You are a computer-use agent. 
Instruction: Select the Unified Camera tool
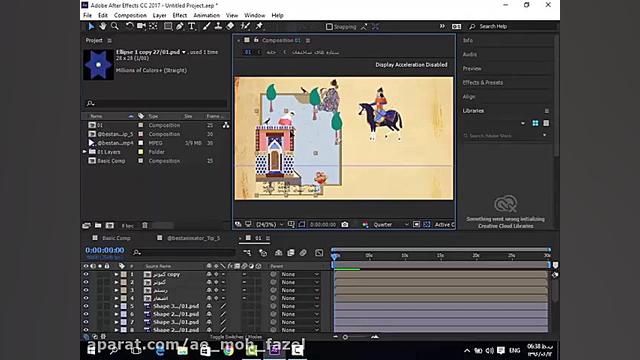(141, 26)
